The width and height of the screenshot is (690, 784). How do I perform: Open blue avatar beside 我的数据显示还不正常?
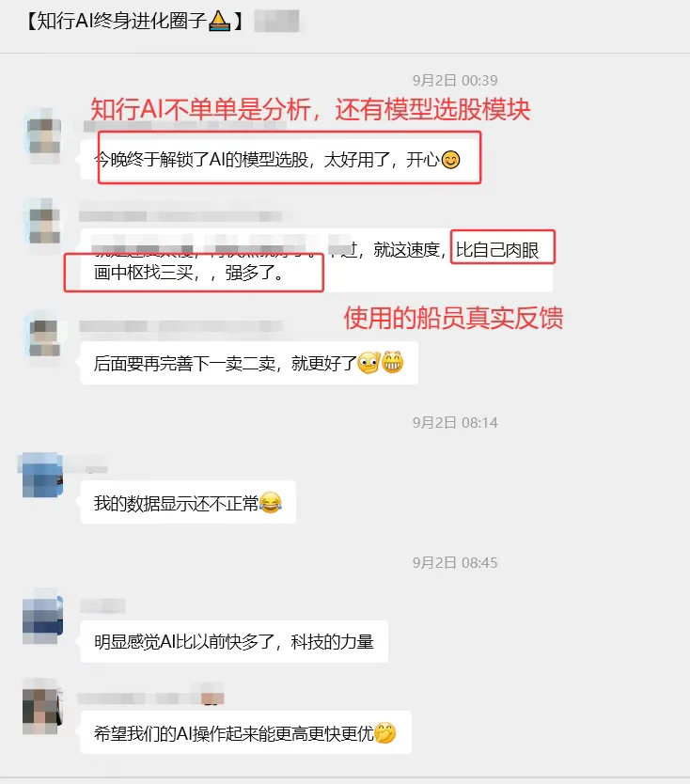[42, 476]
